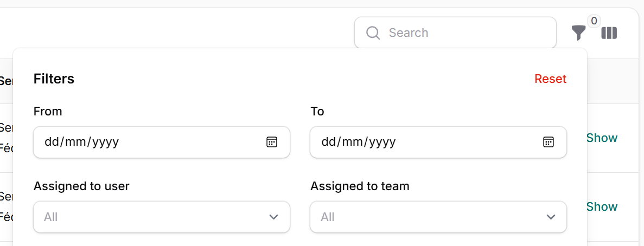Open the To date calendar picker icon
This screenshot has width=644, height=246.
pos(549,142)
